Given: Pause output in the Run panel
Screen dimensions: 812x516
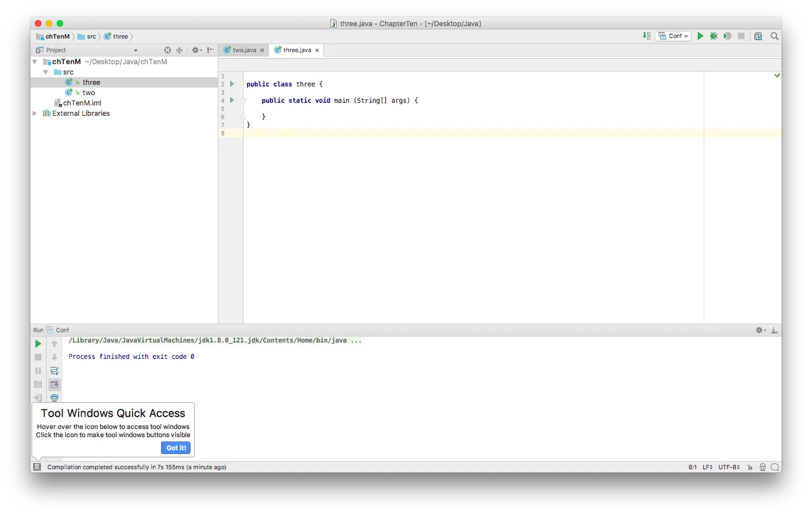Looking at the screenshot, I should (x=38, y=371).
